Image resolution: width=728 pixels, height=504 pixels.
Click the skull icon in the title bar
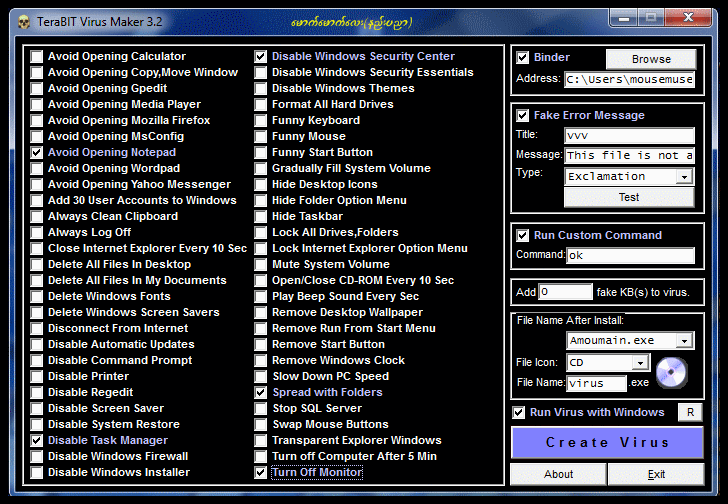click(x=24, y=22)
